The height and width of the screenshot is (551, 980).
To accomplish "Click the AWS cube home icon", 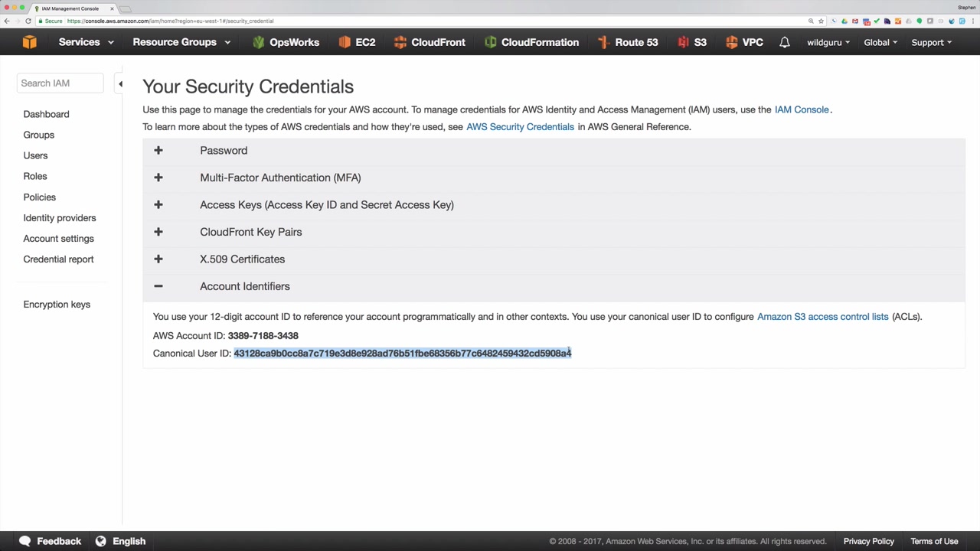I will tap(29, 42).
